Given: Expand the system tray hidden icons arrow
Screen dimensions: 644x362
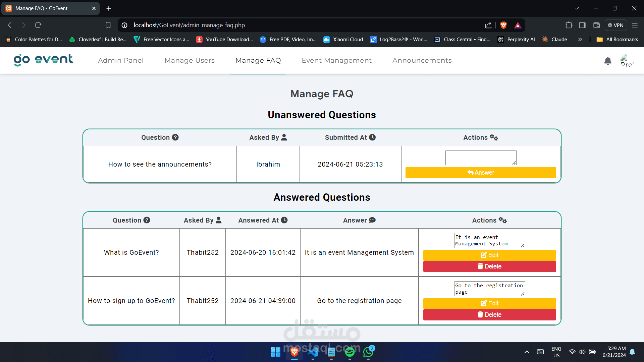Looking at the screenshot, I should (x=527, y=352).
